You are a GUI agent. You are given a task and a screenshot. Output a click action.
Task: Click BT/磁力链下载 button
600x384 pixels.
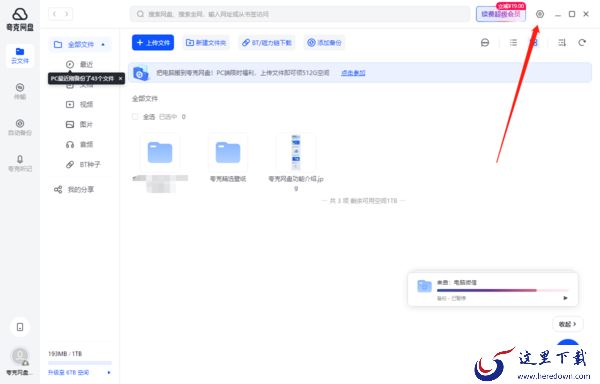[x=267, y=42]
